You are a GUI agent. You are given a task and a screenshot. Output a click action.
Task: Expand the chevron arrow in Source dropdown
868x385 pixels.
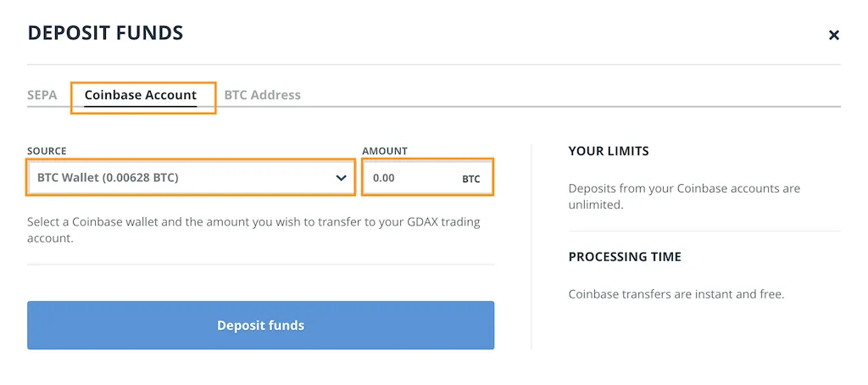(341, 178)
